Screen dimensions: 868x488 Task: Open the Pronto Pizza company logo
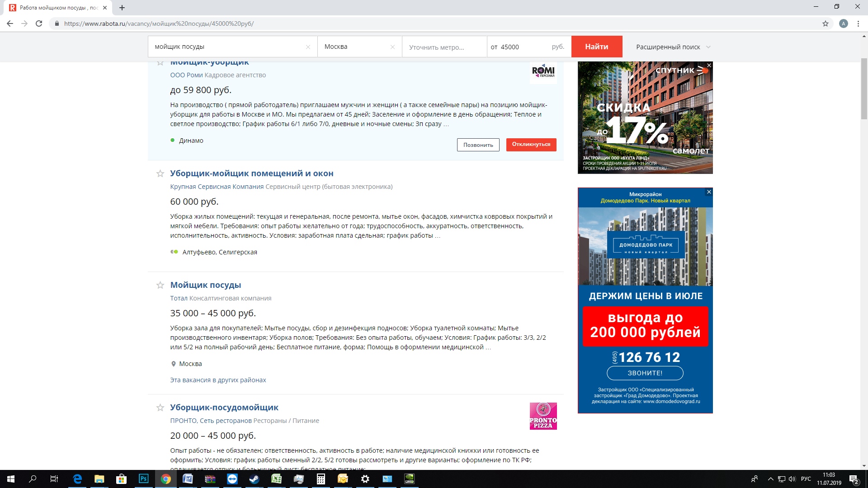pyautogui.click(x=543, y=416)
